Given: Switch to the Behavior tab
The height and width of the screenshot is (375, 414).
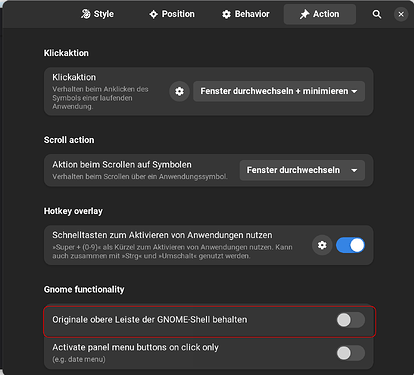Looking at the screenshot, I should pos(246,14).
